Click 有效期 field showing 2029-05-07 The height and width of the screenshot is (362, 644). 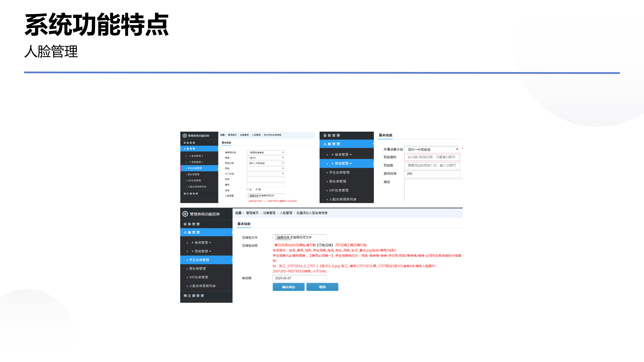coord(300,278)
